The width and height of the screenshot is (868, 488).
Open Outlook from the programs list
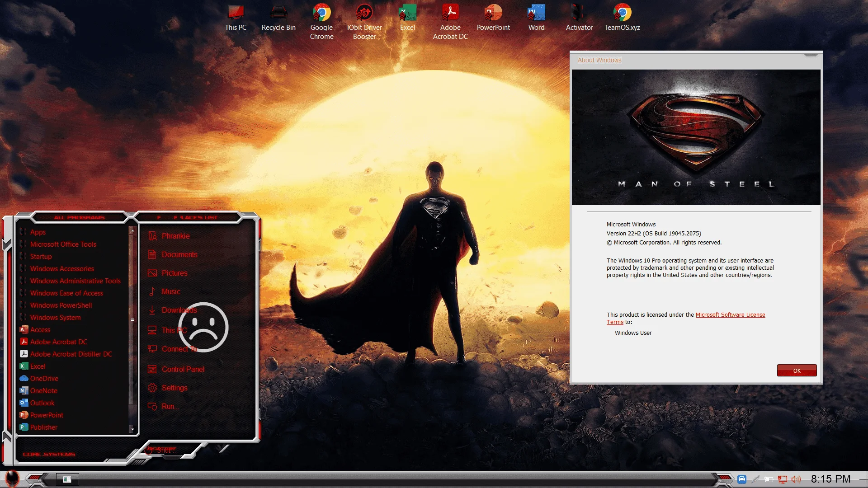coord(37,403)
